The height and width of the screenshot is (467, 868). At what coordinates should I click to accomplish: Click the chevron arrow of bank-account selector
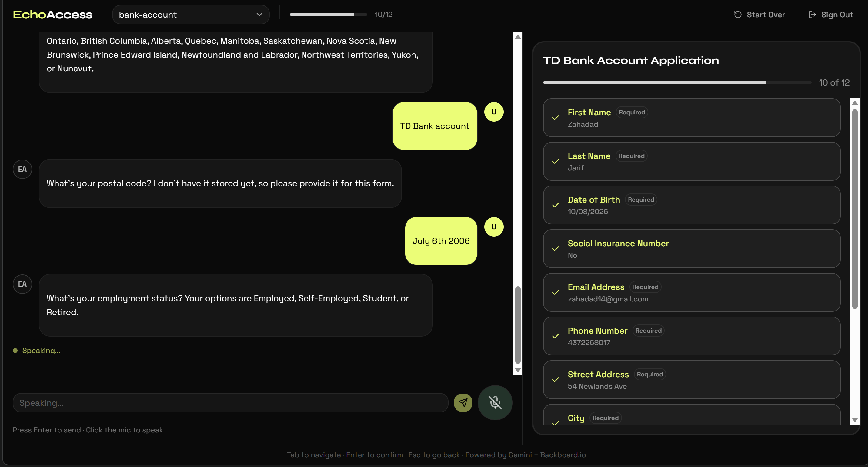(x=259, y=15)
